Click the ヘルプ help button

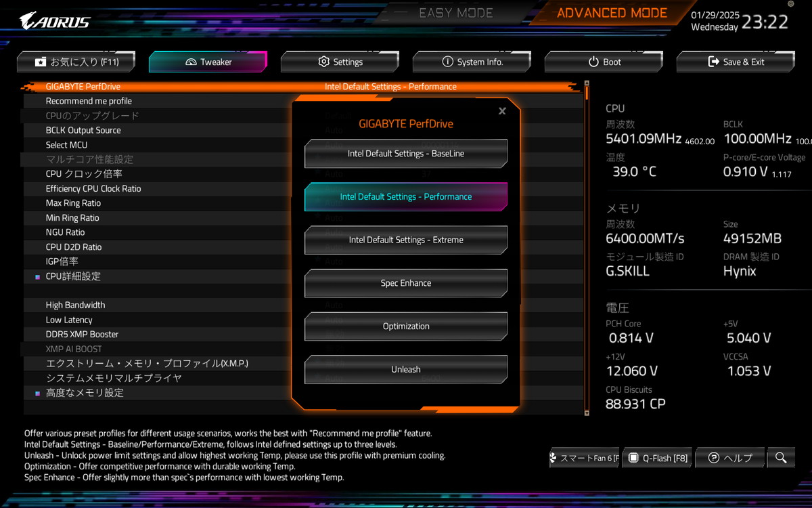pyautogui.click(x=730, y=458)
